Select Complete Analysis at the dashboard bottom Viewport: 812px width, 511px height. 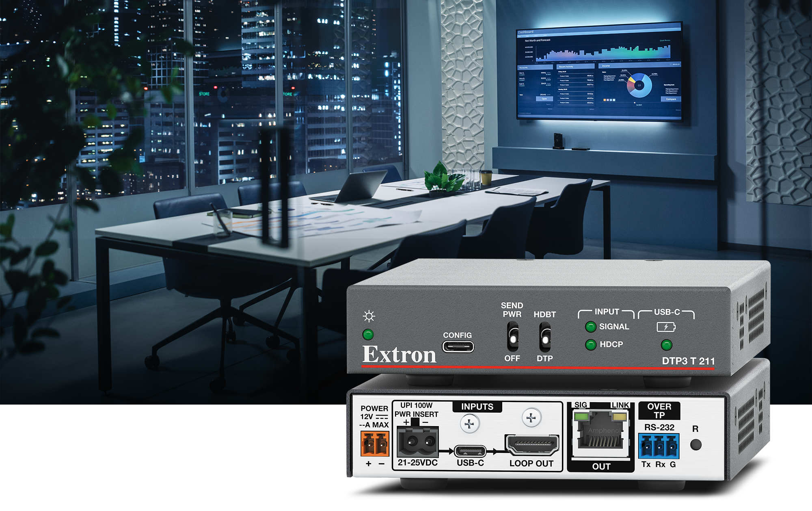pyautogui.click(x=525, y=113)
